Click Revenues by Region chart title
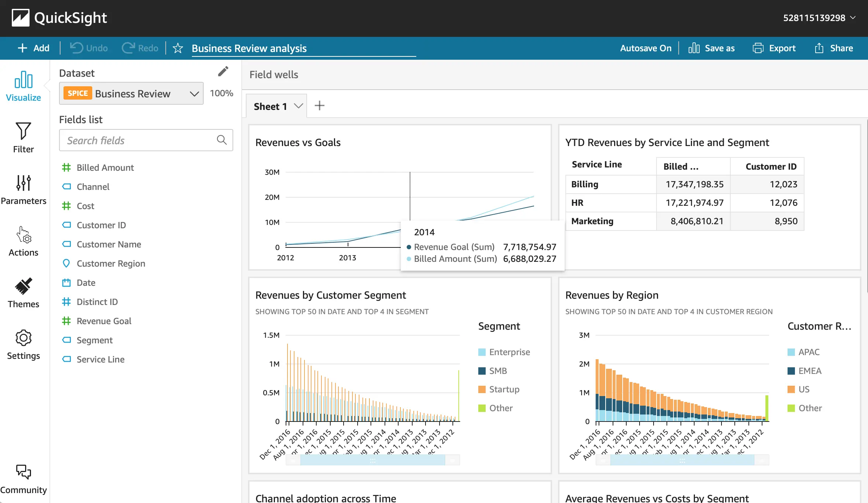Viewport: 868px width, 503px height. point(612,295)
